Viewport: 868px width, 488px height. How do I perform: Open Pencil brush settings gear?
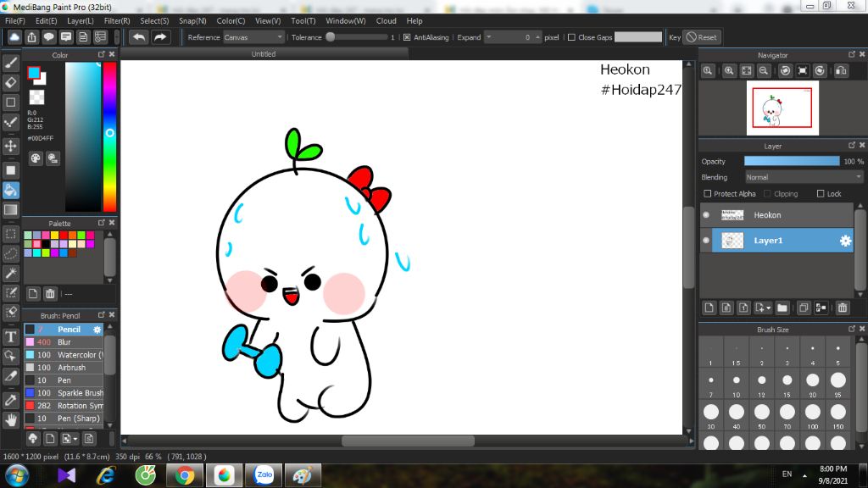click(97, 330)
